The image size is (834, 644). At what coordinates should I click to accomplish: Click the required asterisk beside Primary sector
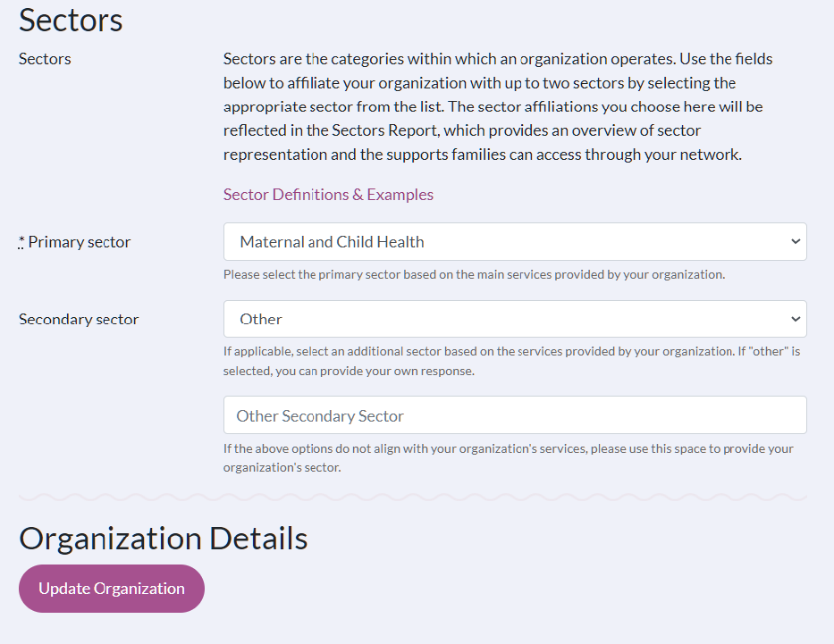(x=21, y=242)
